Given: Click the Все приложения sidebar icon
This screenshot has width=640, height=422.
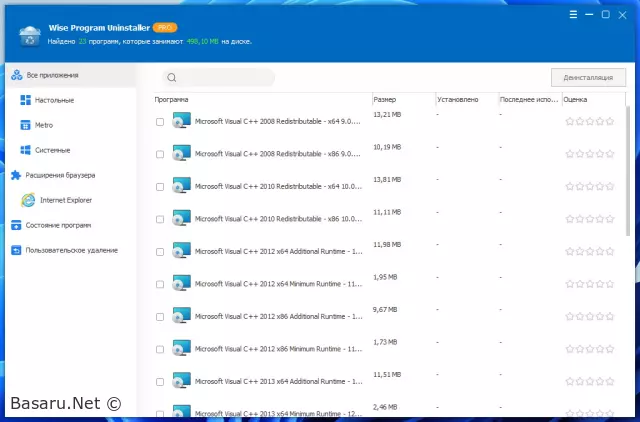Looking at the screenshot, I should coord(17,75).
